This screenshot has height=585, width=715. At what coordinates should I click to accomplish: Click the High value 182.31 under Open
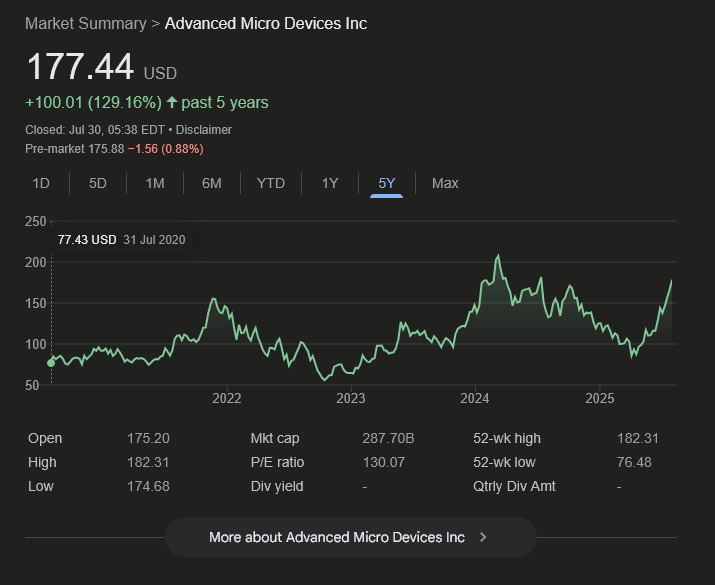[148, 462]
